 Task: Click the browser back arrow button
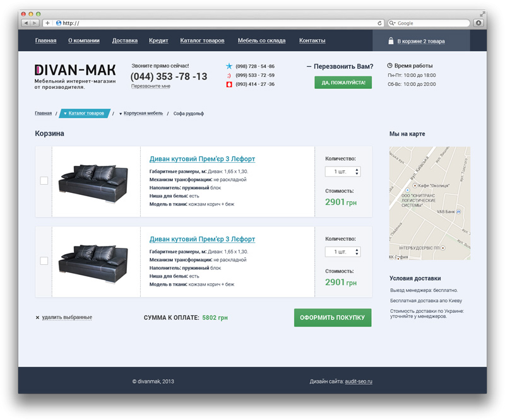pyautogui.click(x=26, y=23)
